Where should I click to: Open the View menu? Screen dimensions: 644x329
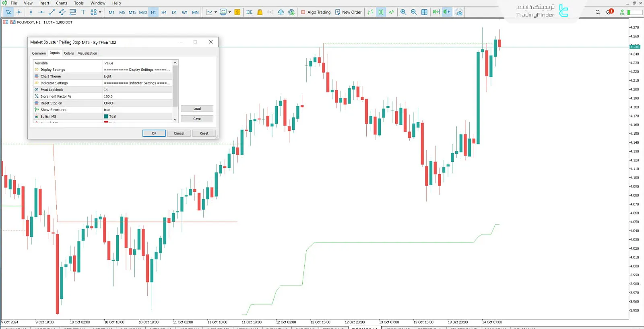click(28, 3)
